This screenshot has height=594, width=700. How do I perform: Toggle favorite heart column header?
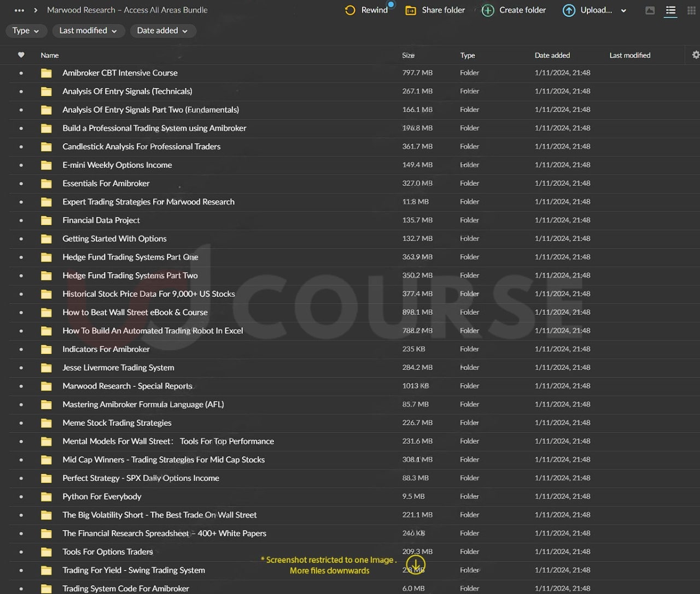21,55
